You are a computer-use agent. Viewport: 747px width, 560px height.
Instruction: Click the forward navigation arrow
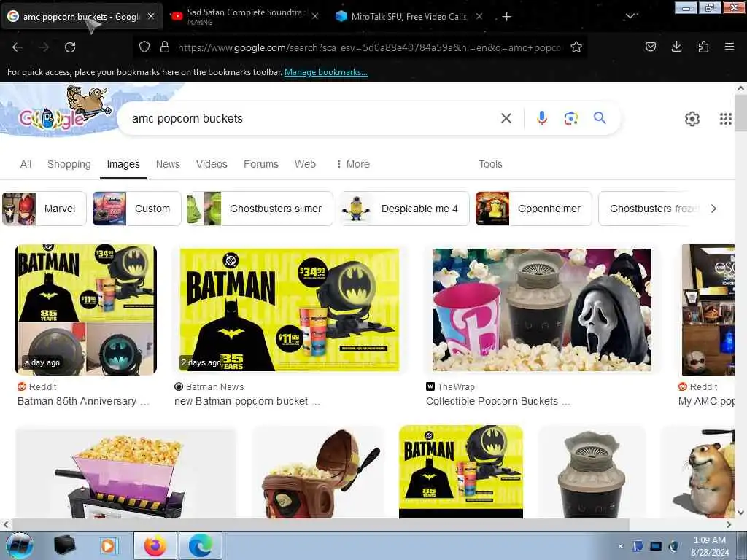[x=44, y=47]
